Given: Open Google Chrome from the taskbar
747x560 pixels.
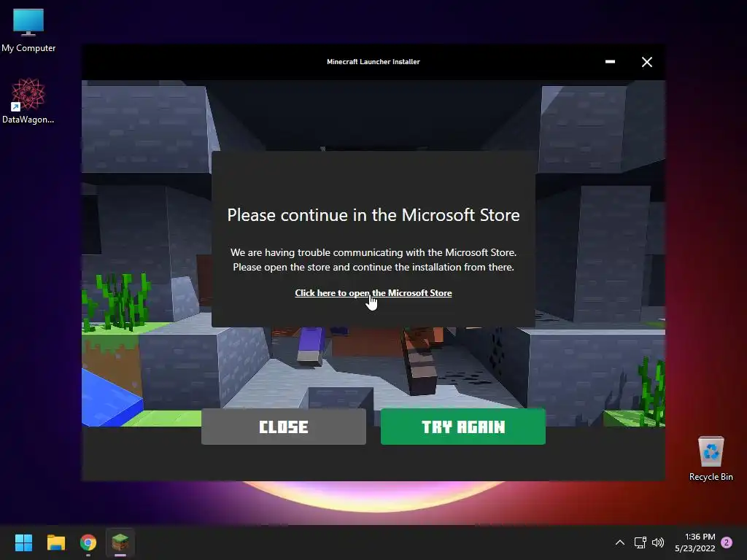Looking at the screenshot, I should 88,542.
